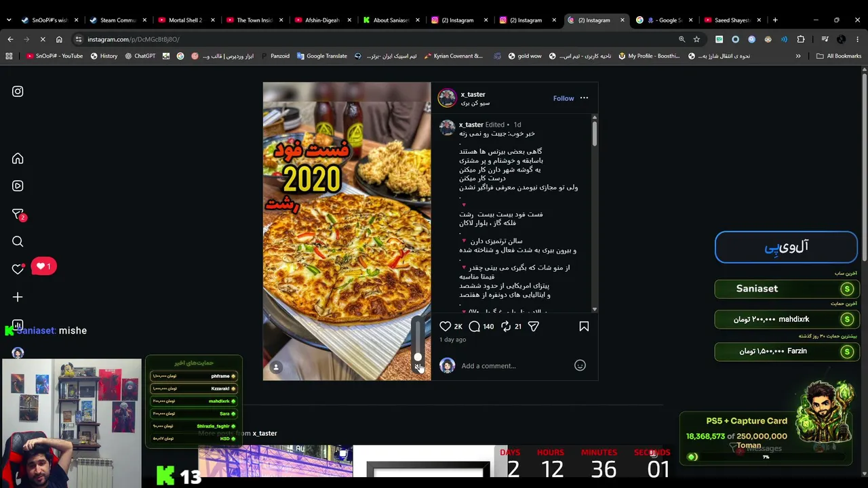Open Notifications heart icon in sidebar

(18, 269)
